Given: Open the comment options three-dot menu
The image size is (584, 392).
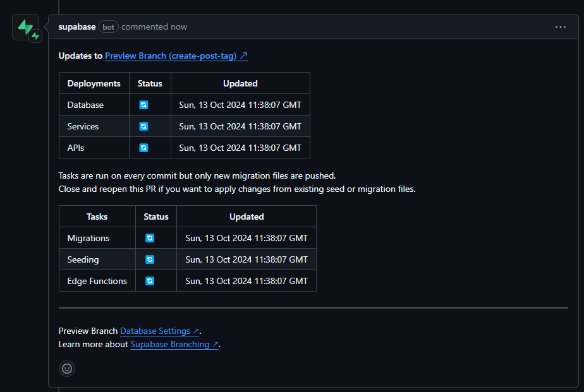Looking at the screenshot, I should [560, 27].
